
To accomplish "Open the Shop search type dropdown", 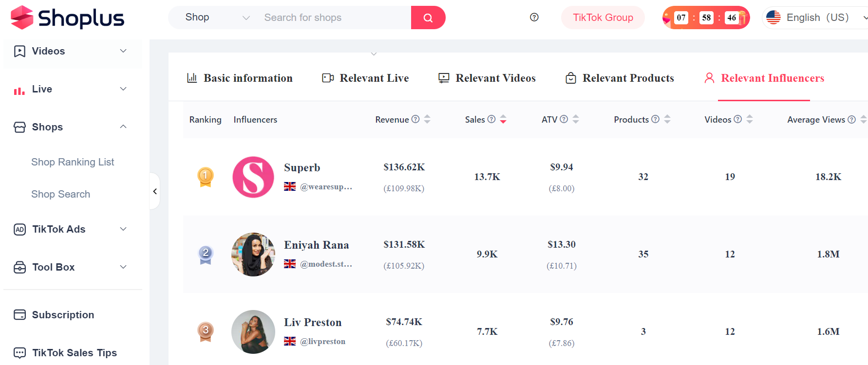I will [x=217, y=18].
